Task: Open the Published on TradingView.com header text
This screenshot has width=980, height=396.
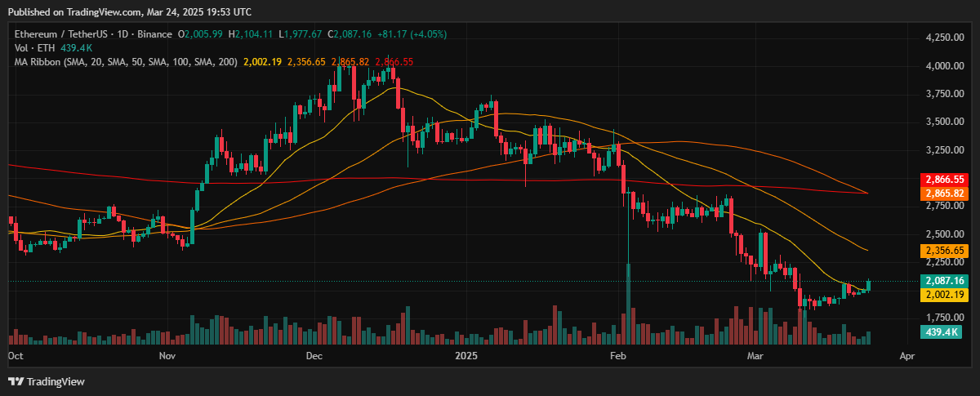Action: (x=129, y=12)
